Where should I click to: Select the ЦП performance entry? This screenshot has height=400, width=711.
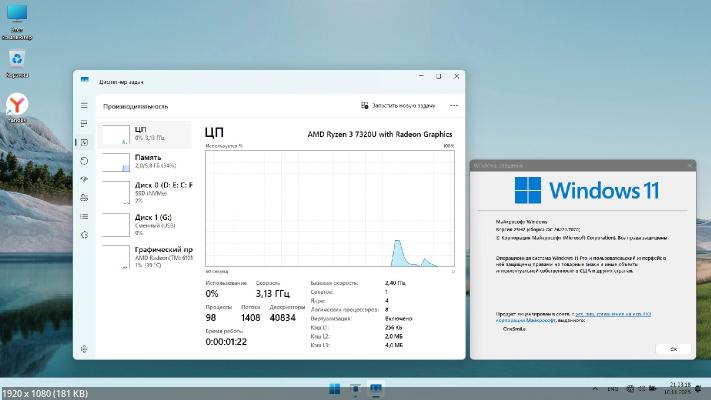pyautogui.click(x=146, y=135)
